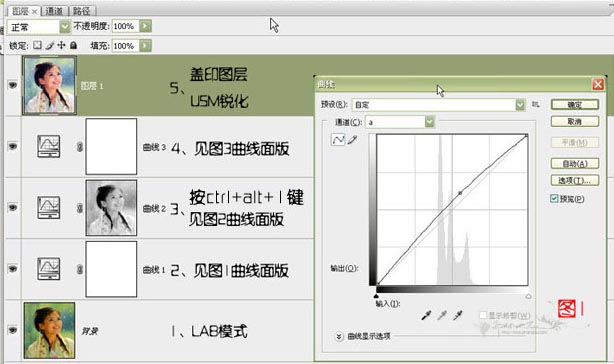Click the top-right endpoint of the curve
The height and width of the screenshot is (364, 614).
(x=527, y=136)
